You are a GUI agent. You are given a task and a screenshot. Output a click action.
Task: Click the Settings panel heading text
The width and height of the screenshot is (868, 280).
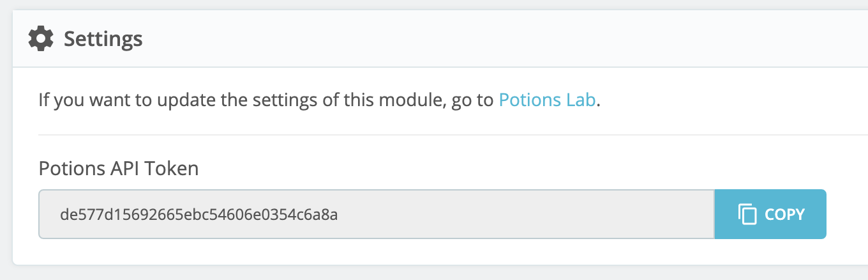click(x=103, y=39)
